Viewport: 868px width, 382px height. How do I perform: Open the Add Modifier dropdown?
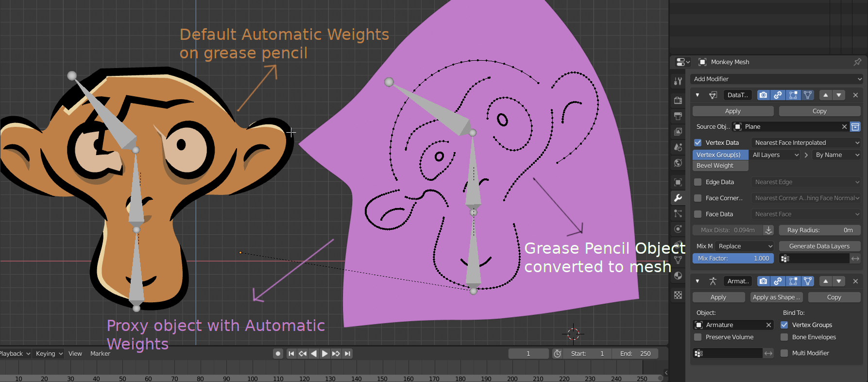(776, 79)
